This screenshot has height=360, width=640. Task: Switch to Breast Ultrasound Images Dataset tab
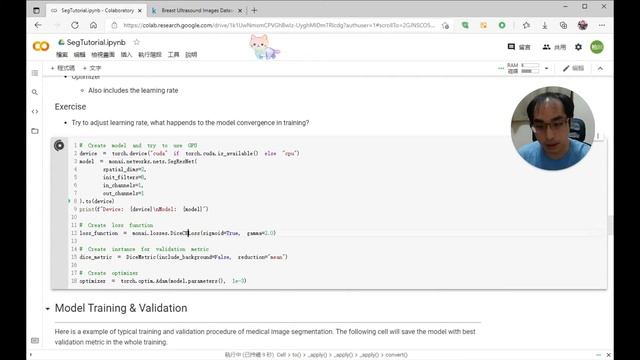point(196,11)
